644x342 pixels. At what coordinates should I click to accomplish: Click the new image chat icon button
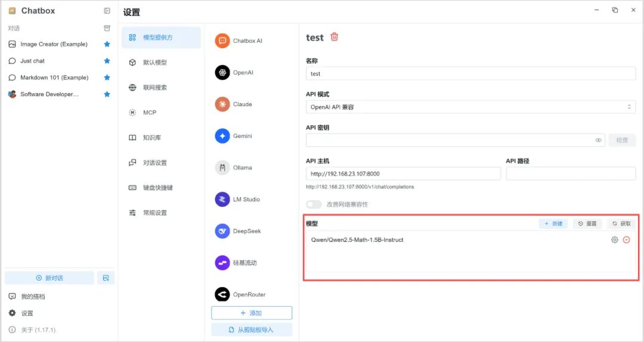106,278
